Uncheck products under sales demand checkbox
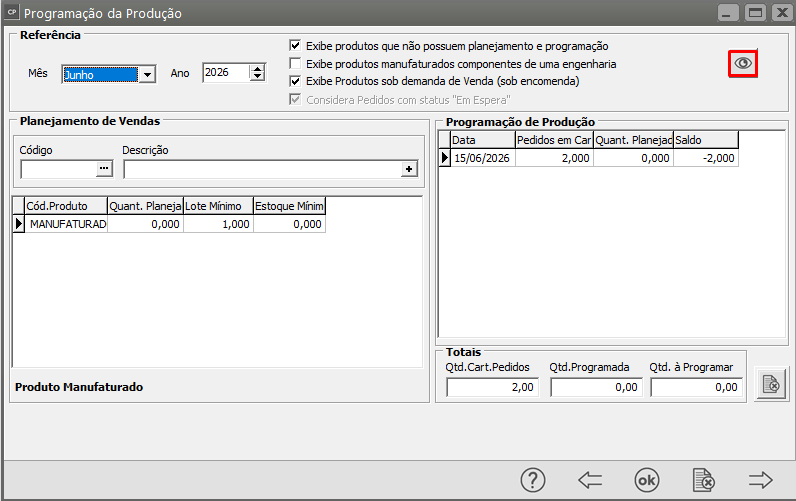This screenshot has height=501, width=796. tap(295, 81)
